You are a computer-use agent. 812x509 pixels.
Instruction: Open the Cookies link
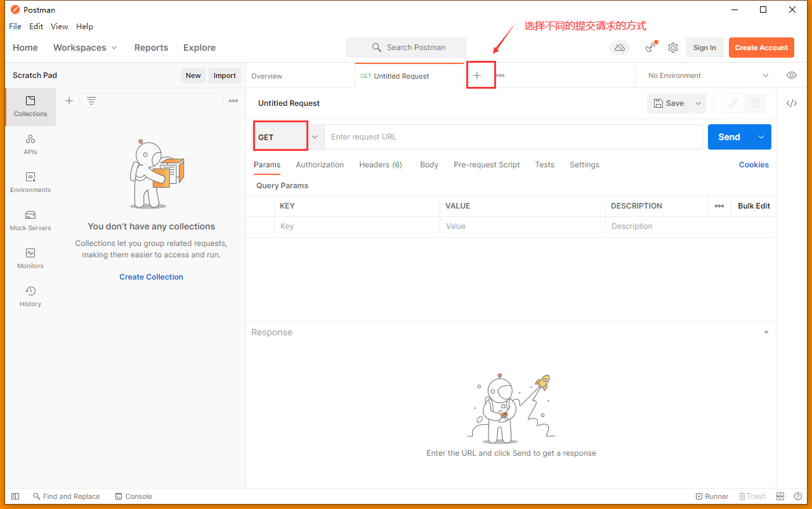[x=754, y=165]
